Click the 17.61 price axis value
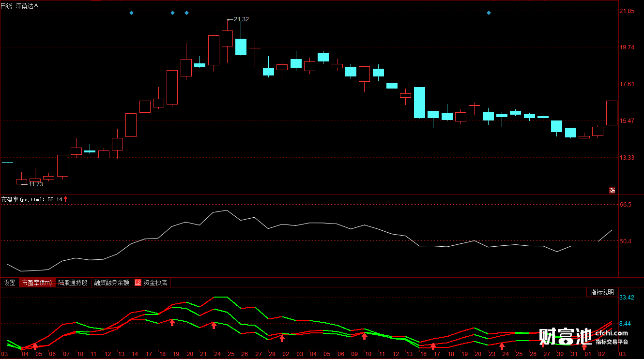The height and width of the screenshot is (359, 644). pos(627,84)
